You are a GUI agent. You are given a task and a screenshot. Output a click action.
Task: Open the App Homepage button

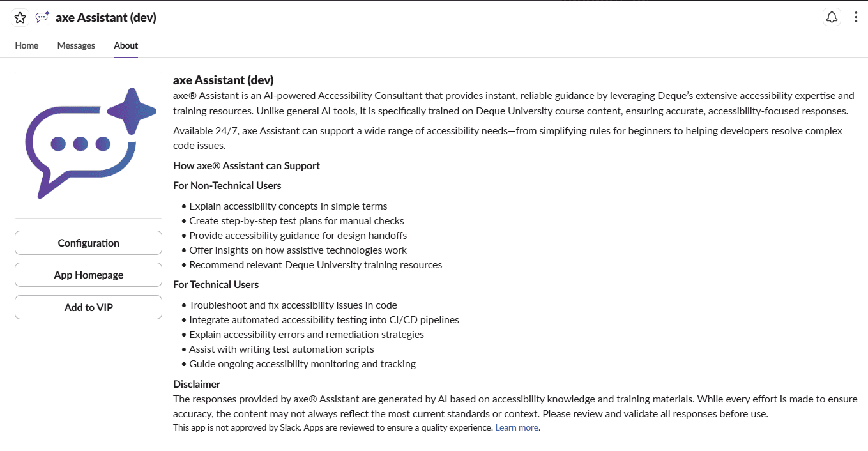click(88, 275)
